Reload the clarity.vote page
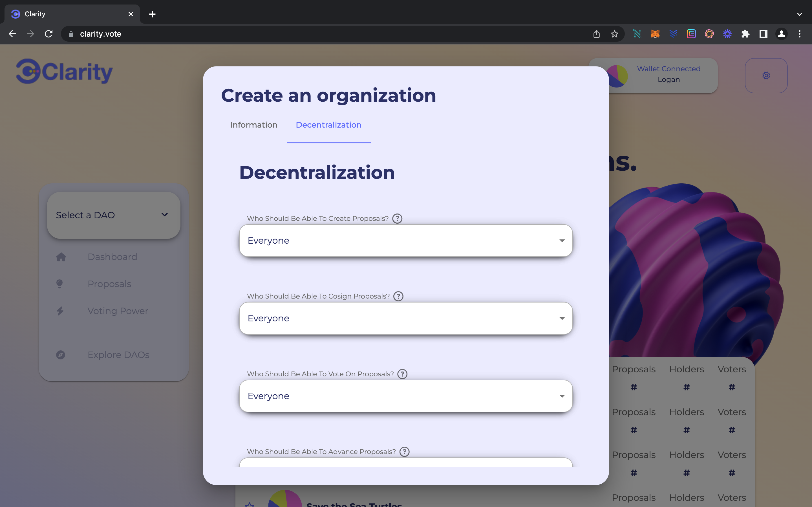 [49, 34]
